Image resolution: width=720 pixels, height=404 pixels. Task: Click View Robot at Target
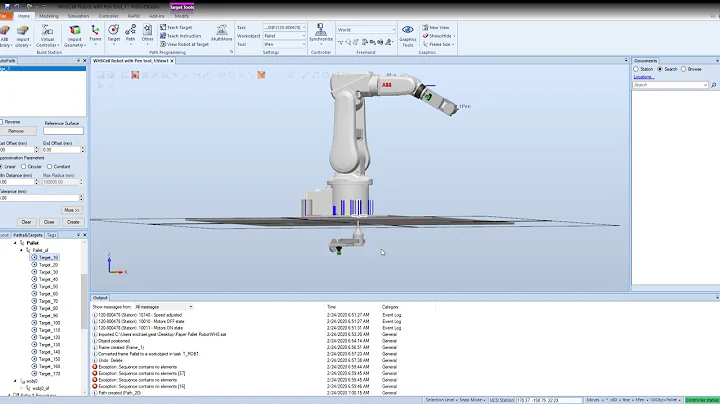[184, 44]
